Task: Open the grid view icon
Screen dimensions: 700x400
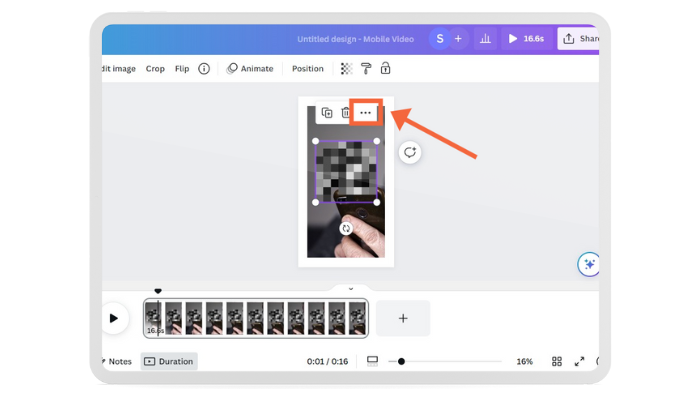Action: click(x=557, y=362)
